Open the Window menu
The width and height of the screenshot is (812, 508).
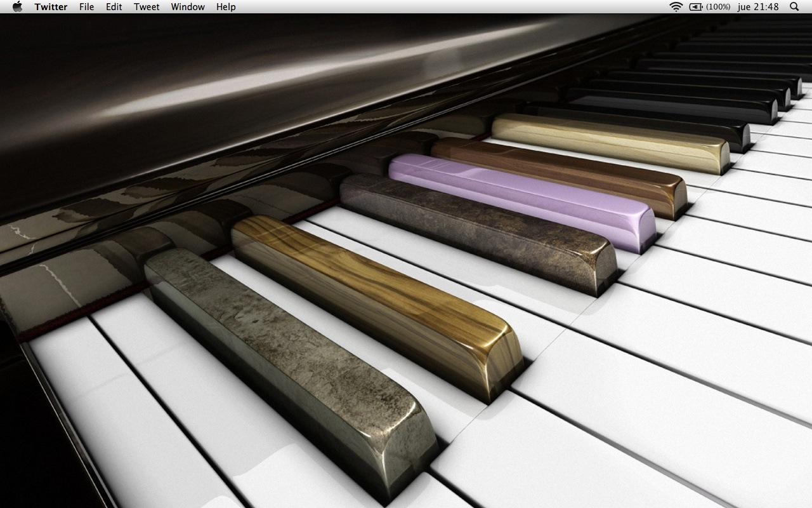point(188,6)
